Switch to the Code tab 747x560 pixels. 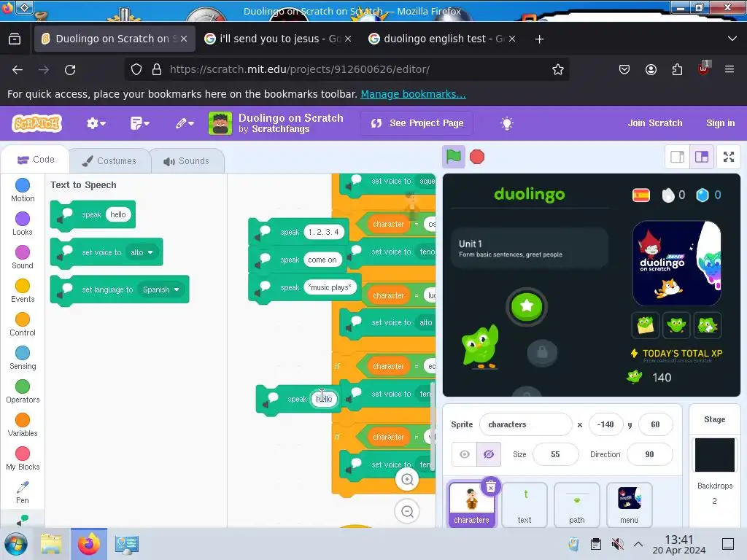click(36, 160)
